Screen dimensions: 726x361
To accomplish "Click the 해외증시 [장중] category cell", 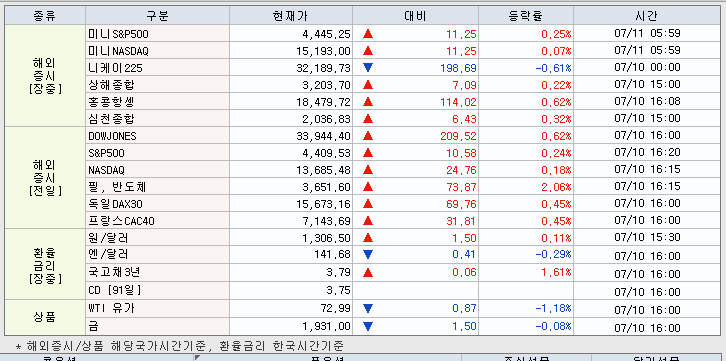I will 45,75.
